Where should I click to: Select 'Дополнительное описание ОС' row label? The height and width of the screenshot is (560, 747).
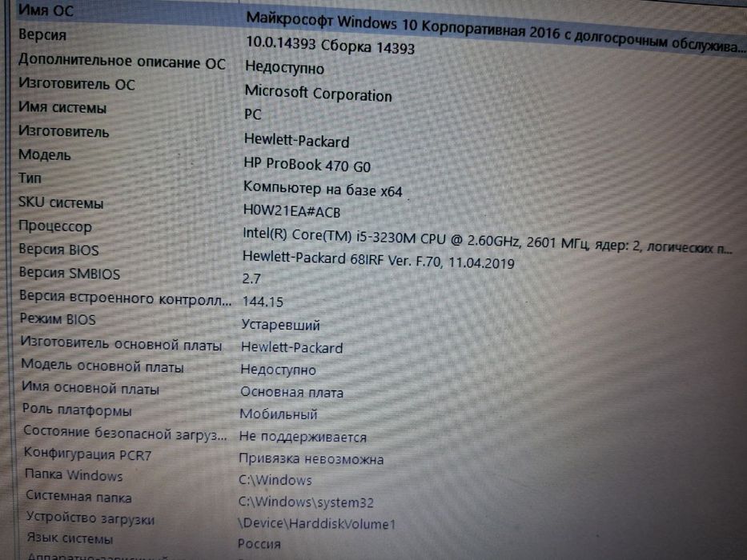(x=122, y=62)
